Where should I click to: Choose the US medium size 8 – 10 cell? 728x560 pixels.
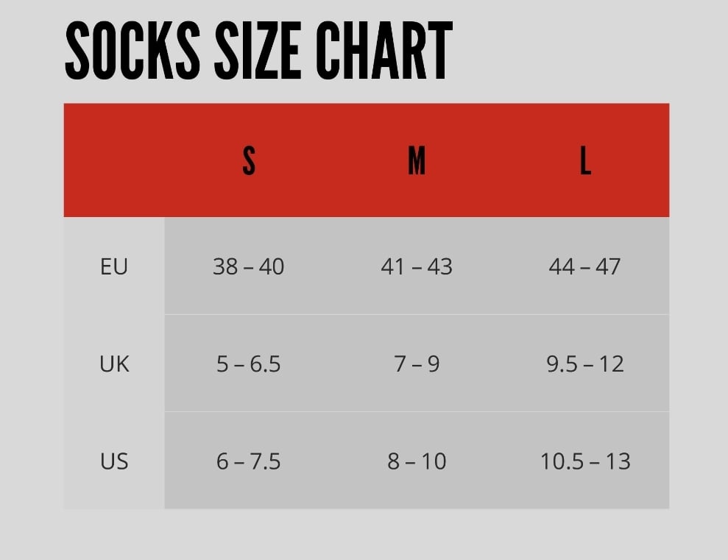point(417,461)
